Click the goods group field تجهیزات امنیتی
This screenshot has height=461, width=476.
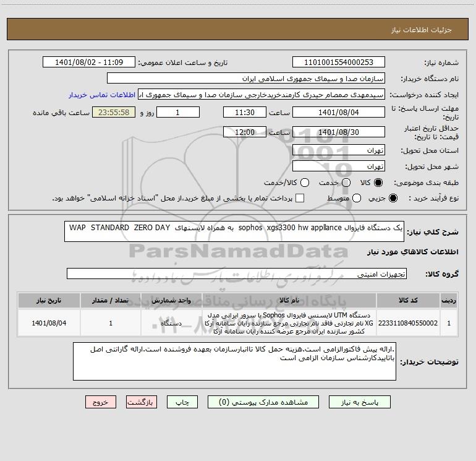(237, 274)
